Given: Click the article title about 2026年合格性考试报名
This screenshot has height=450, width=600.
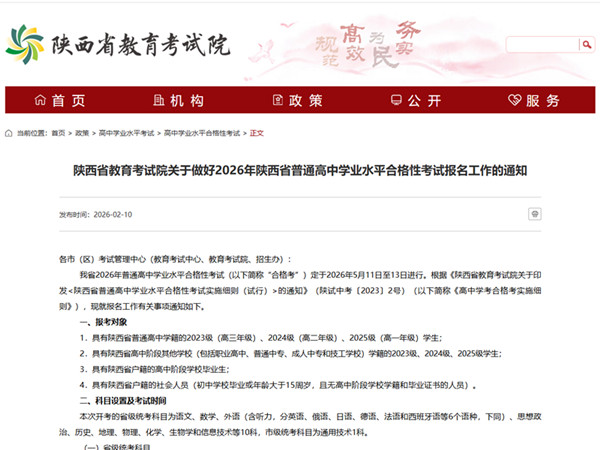Looking at the screenshot, I should (x=300, y=170).
